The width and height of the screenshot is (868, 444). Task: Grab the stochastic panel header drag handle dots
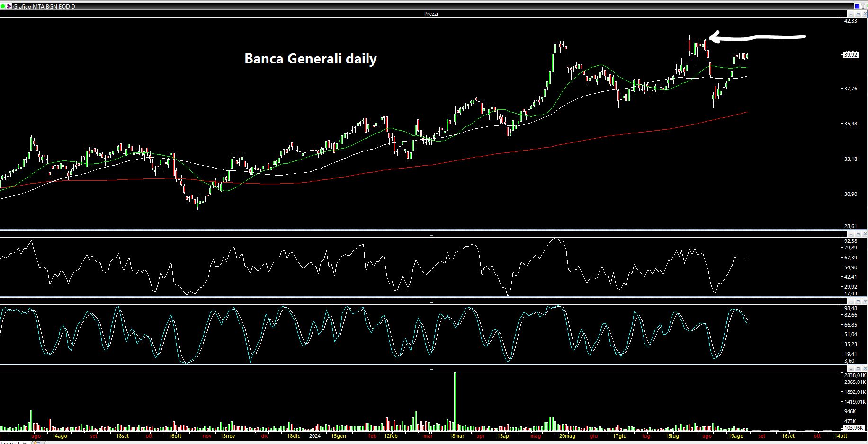coord(431,302)
